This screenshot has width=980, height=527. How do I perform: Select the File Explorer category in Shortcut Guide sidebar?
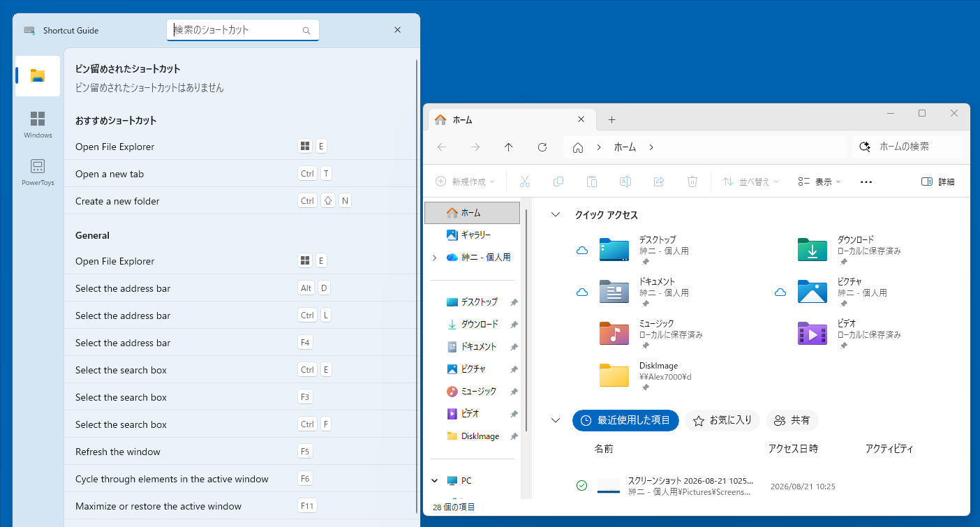[38, 76]
